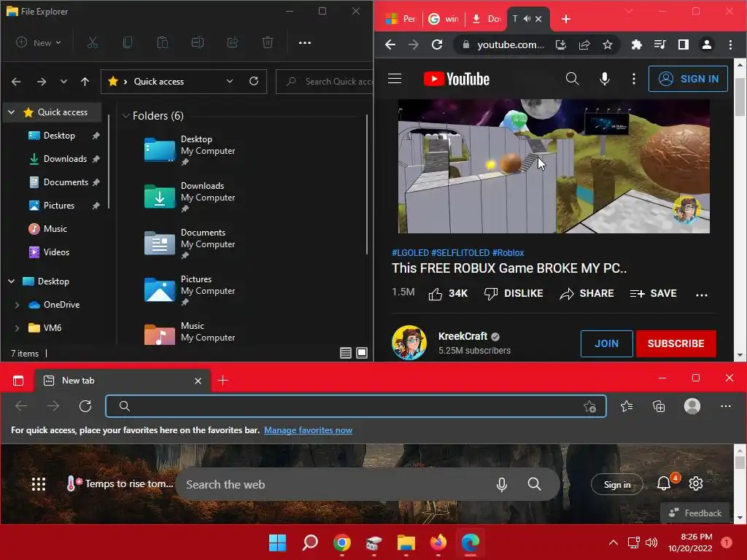Open the volume control in system tray

(651, 542)
